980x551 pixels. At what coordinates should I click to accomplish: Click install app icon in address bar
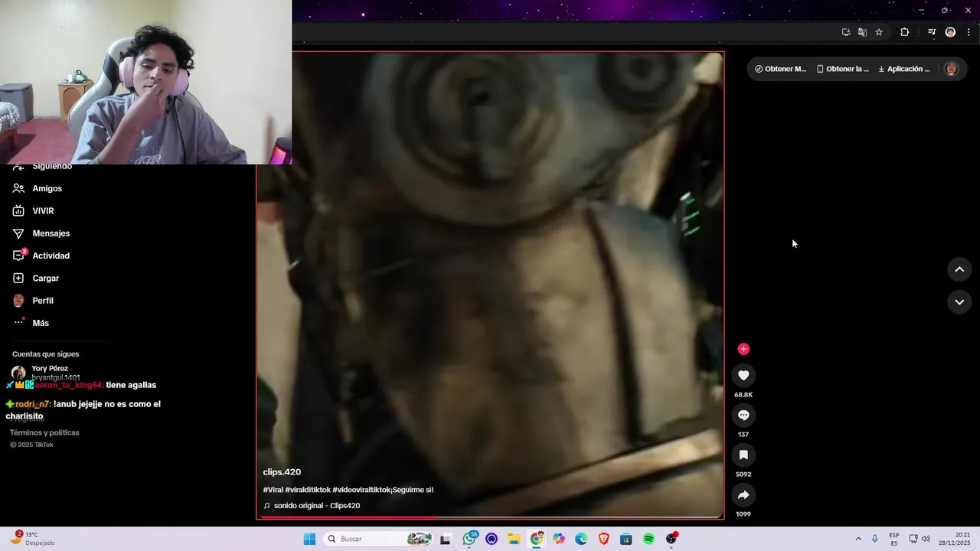coord(846,32)
